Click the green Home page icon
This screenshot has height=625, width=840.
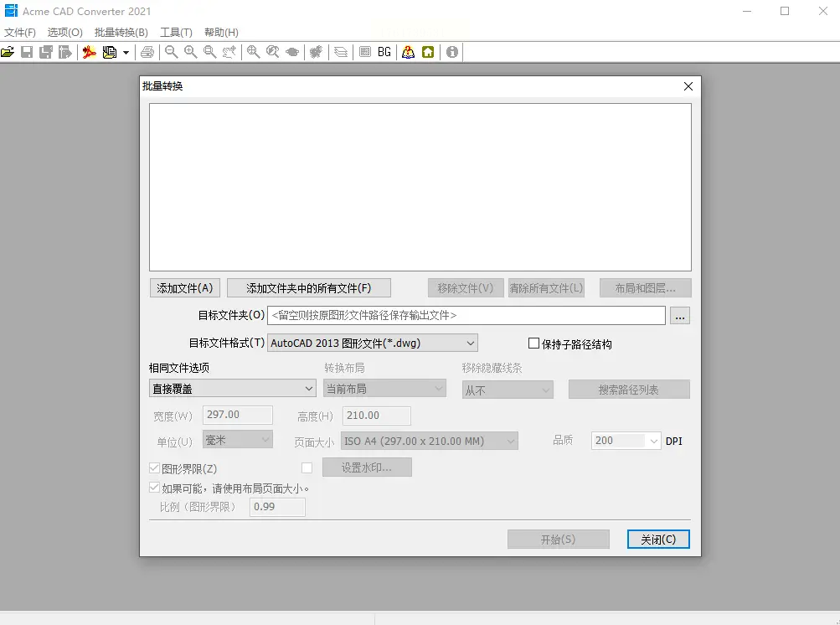[427, 52]
